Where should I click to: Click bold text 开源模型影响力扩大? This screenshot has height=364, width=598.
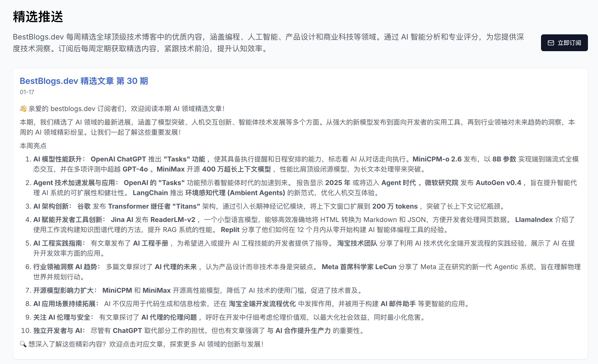(63, 290)
